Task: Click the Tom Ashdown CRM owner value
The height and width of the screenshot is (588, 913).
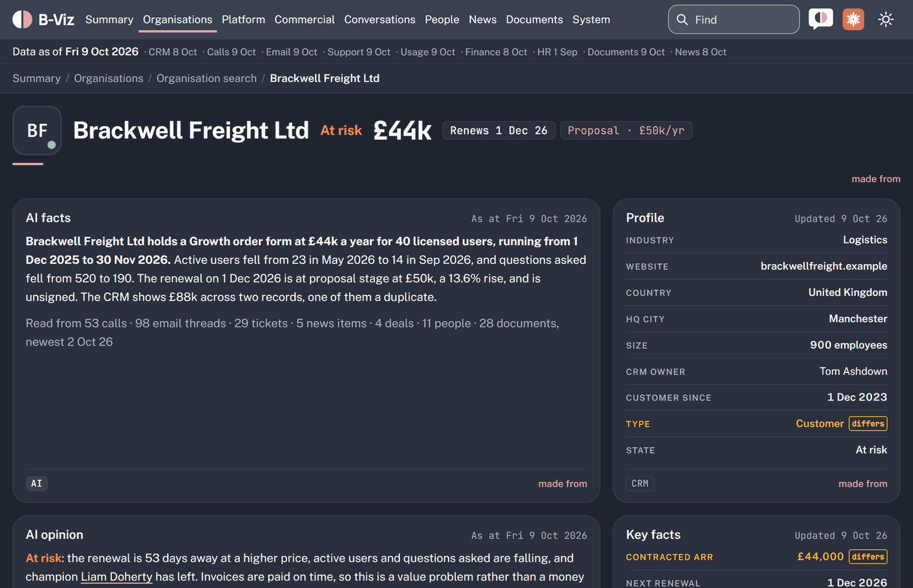Action: (853, 371)
